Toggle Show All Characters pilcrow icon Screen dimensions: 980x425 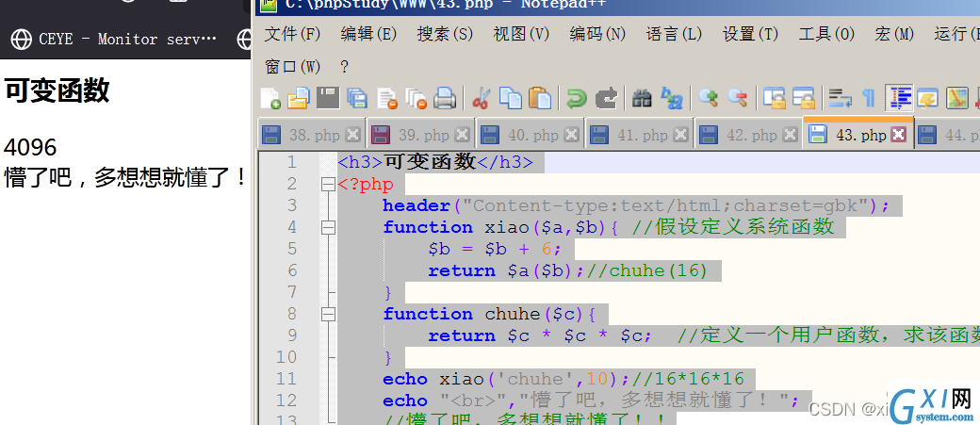pyautogui.click(x=869, y=98)
